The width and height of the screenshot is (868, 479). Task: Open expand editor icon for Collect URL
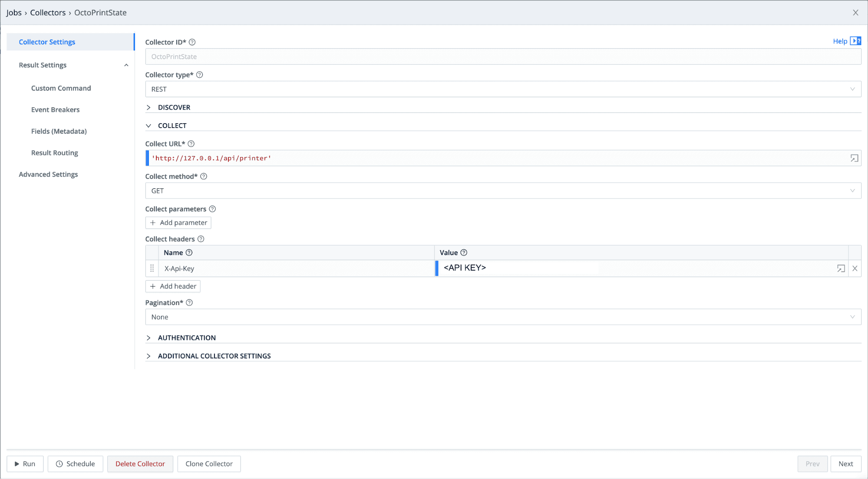coord(854,158)
